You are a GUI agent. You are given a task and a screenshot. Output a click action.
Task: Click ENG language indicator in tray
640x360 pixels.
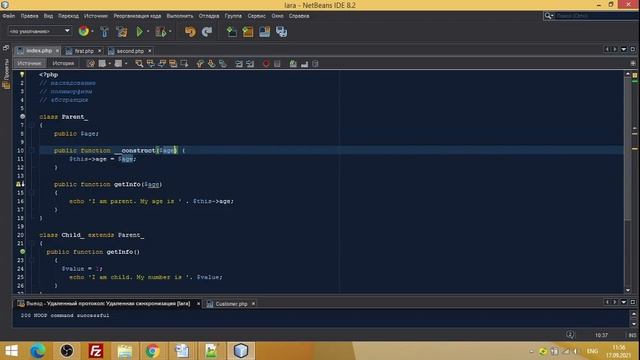click(592, 351)
